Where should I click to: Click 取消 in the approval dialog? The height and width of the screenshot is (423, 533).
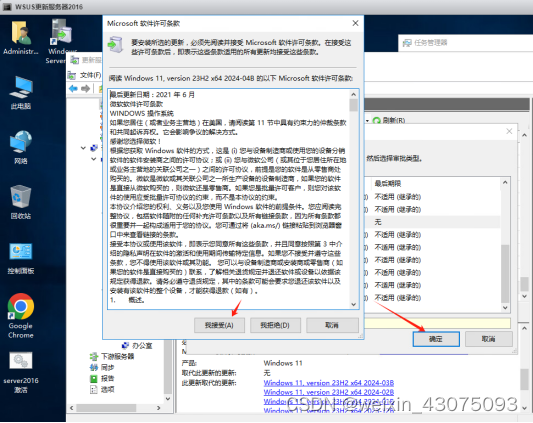click(x=488, y=339)
